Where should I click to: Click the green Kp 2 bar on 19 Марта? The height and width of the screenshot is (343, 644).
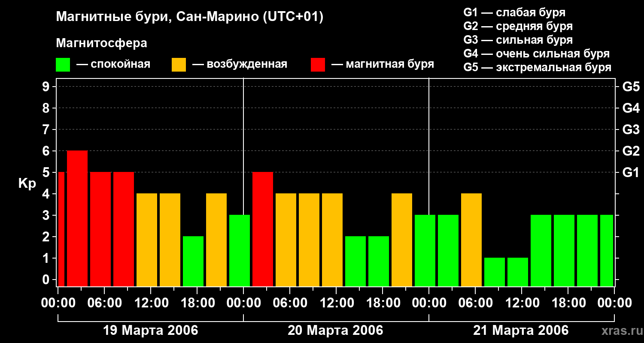pos(193,261)
